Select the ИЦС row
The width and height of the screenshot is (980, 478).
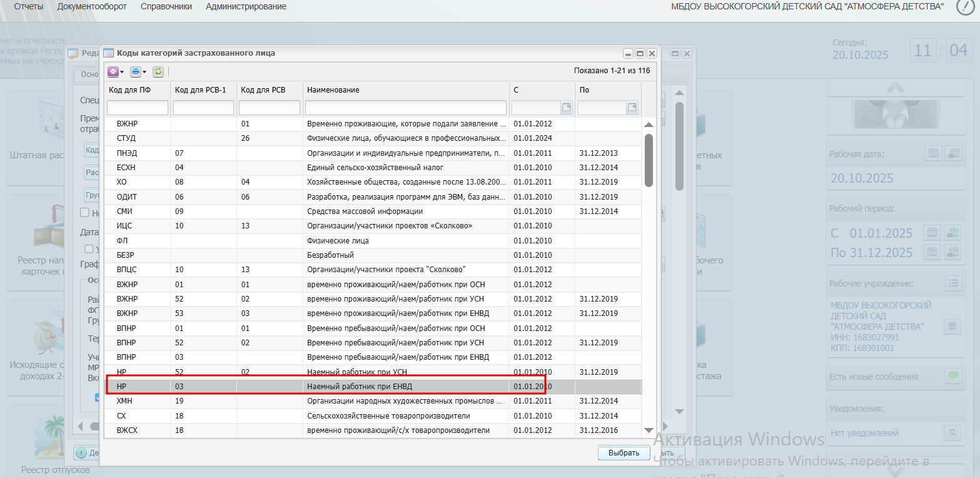[373, 226]
